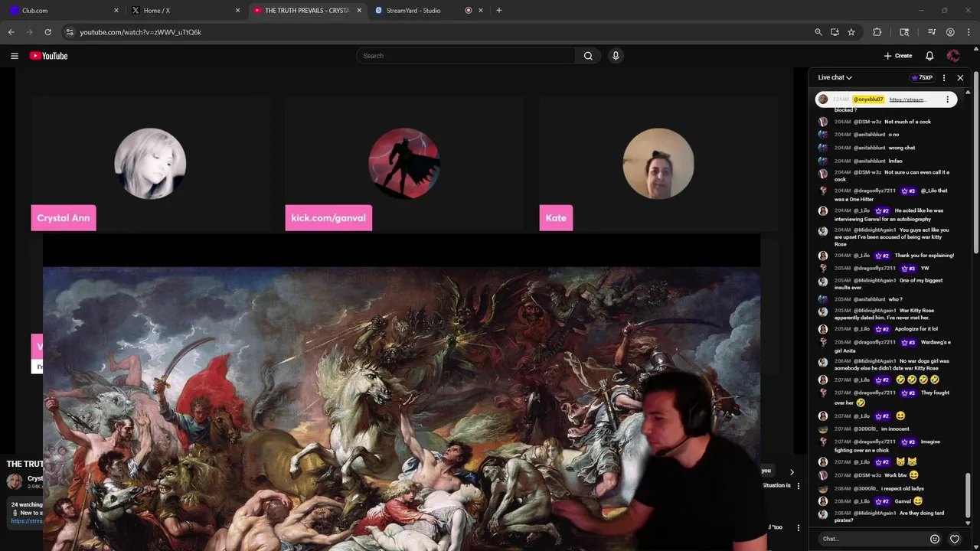
Task: Open YouTube notifications bell
Action: click(x=929, y=56)
